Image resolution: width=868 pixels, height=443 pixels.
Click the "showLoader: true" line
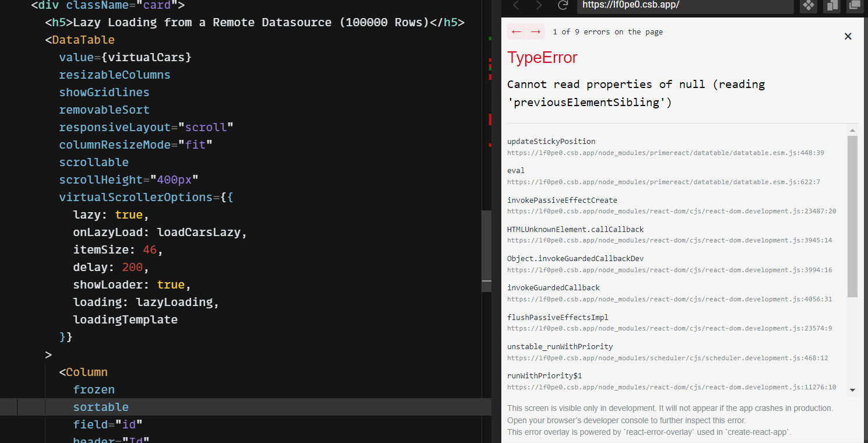coord(132,285)
